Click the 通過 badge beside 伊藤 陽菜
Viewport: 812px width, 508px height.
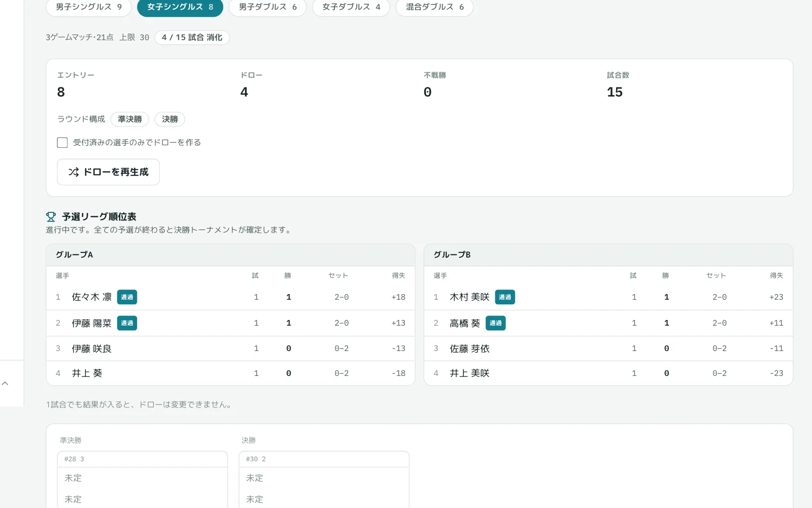tap(127, 323)
